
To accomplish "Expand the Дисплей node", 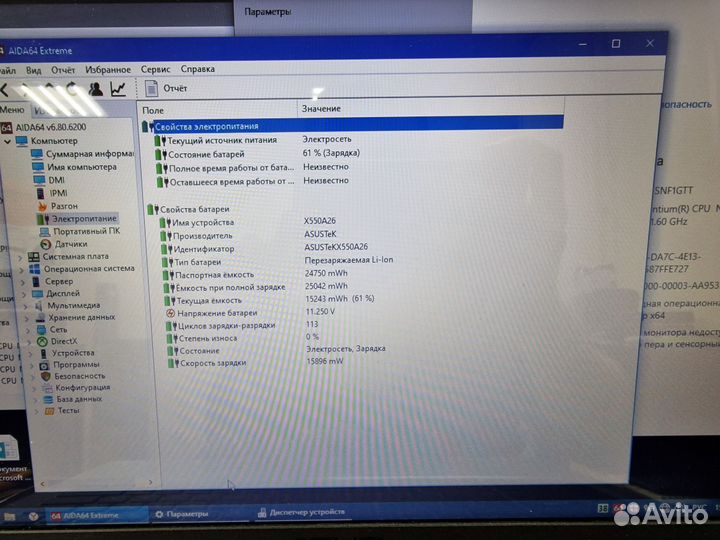I will [x=25, y=294].
